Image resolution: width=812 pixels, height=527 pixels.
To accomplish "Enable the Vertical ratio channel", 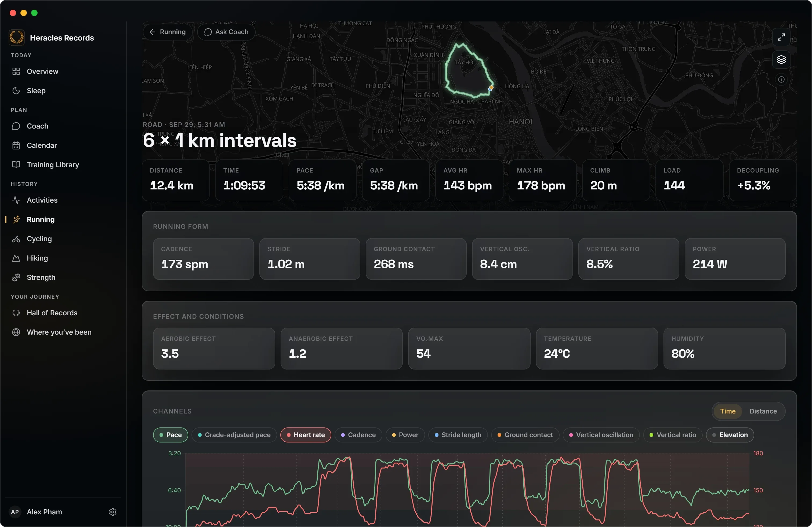I will pos(673,435).
